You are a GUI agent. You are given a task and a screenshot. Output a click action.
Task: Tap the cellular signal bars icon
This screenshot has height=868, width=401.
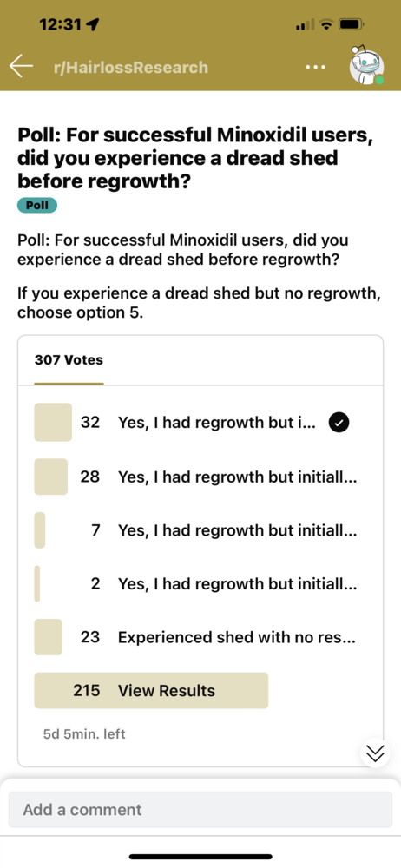click(306, 25)
